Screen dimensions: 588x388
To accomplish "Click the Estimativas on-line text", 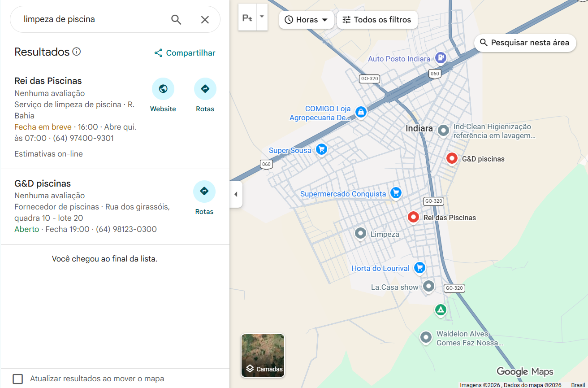I will (48, 154).
